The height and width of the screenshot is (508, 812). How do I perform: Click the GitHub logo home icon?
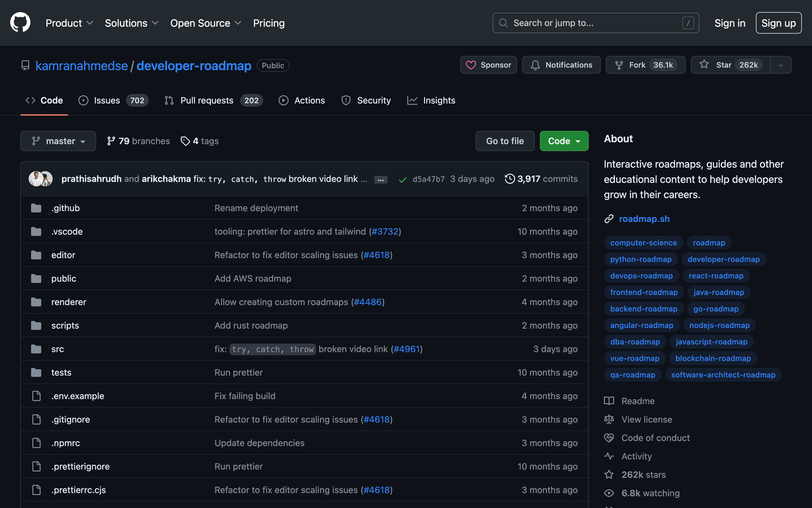click(20, 23)
